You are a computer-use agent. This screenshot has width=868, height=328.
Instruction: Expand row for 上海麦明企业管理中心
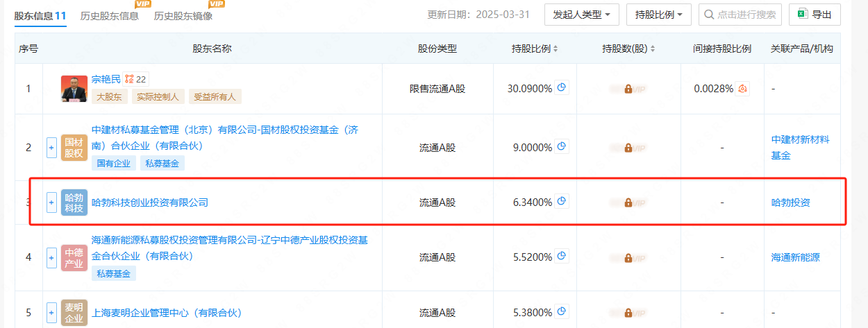coord(51,313)
